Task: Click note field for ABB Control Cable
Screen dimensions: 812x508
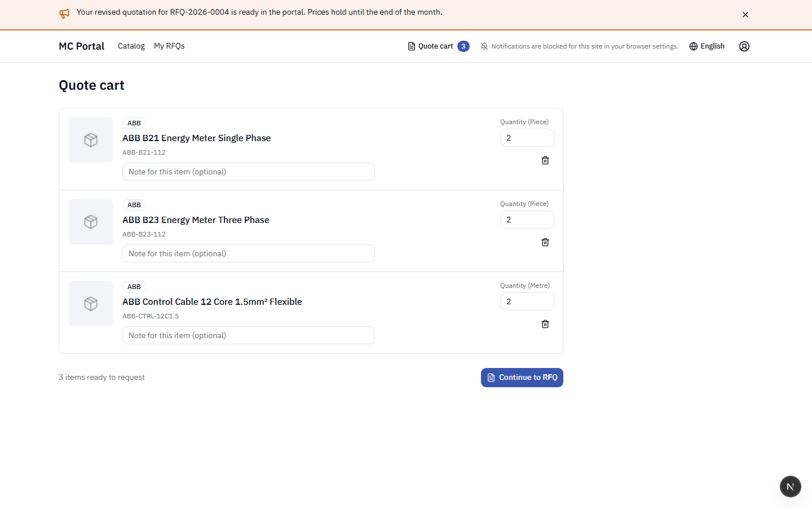Action: tap(249, 335)
